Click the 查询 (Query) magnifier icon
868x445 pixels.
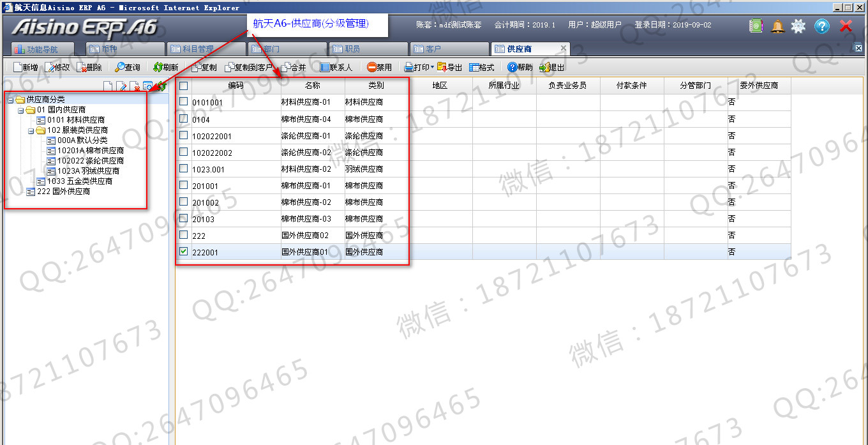coord(120,67)
